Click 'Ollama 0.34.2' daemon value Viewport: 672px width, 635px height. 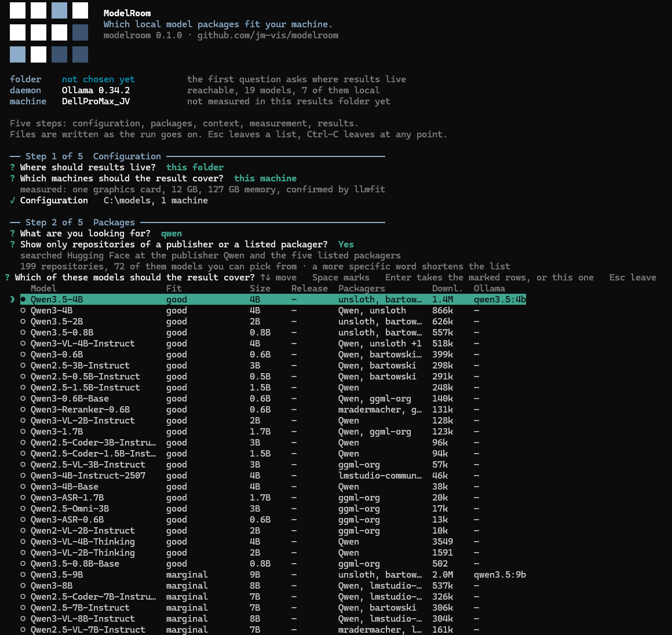(x=96, y=90)
